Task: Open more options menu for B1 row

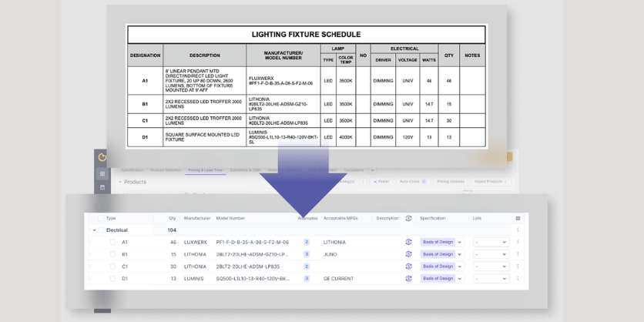Action: (518, 254)
